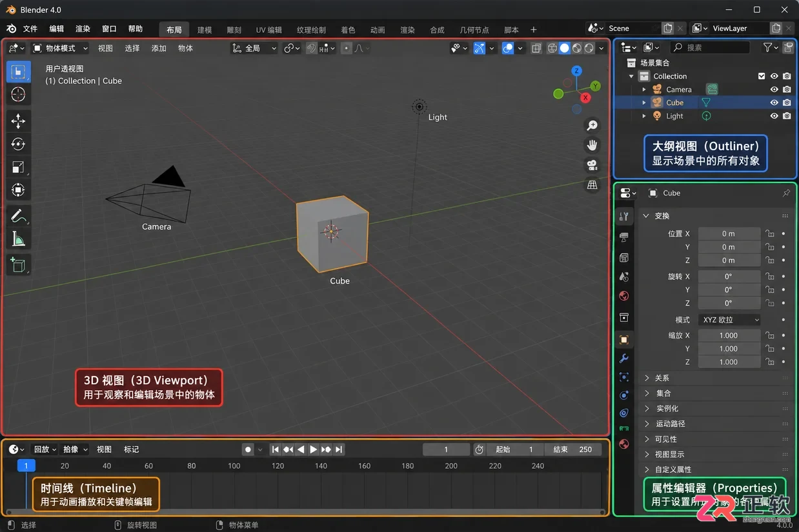Expand the Light item in the outliner

(x=643, y=116)
